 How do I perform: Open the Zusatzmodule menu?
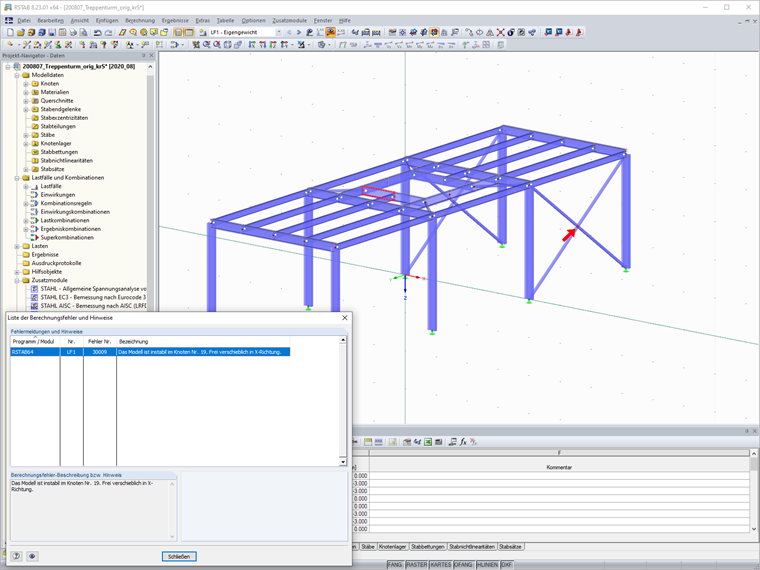[x=289, y=20]
